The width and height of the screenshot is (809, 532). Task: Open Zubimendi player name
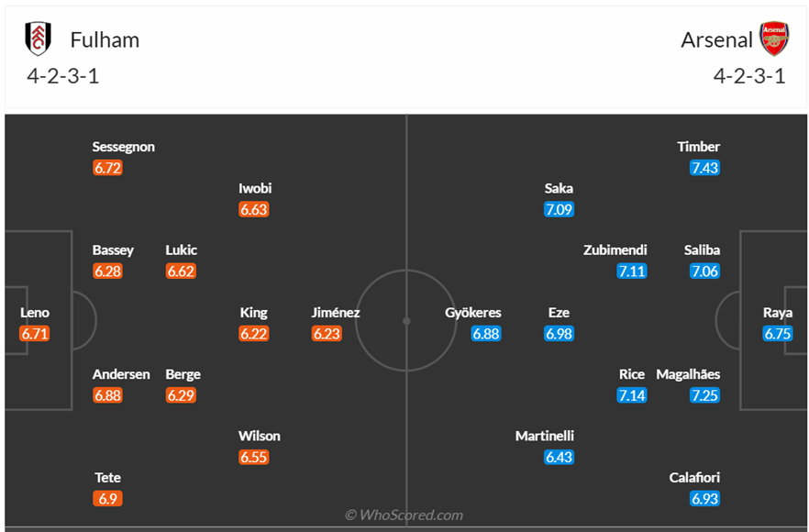coord(615,250)
